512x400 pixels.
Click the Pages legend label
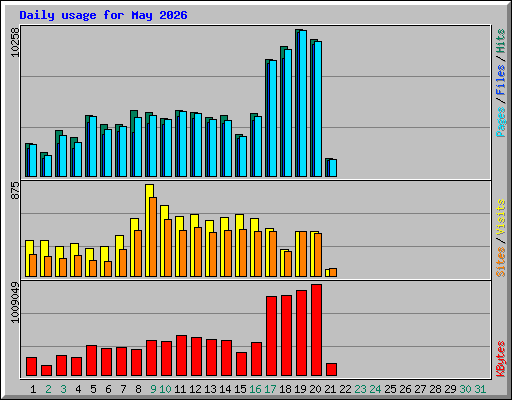coord(501,122)
